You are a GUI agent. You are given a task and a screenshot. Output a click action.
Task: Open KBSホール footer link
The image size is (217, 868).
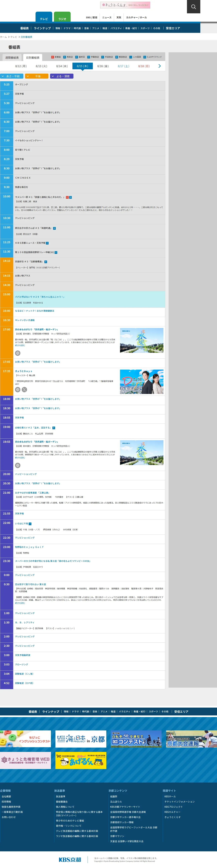point(170,797)
